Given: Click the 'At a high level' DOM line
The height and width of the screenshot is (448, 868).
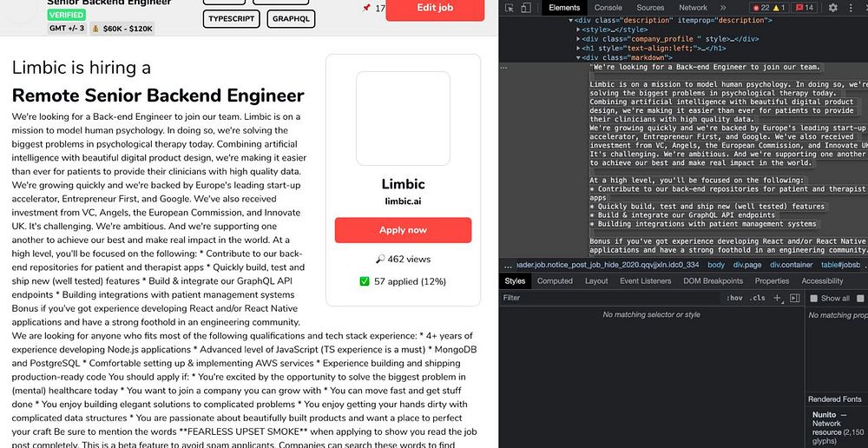Looking at the screenshot, I should [x=696, y=181].
